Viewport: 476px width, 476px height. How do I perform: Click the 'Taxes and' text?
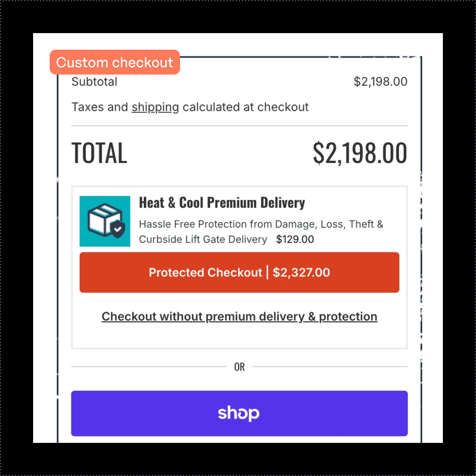[100, 108]
